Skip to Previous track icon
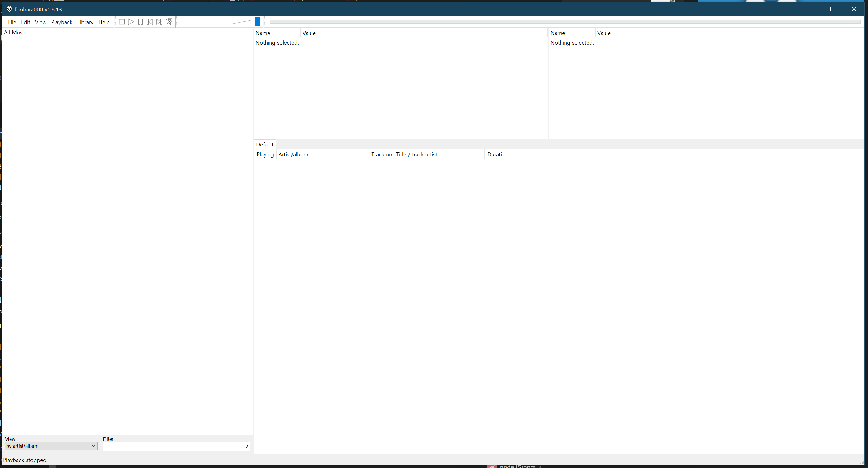868x468 pixels. [x=150, y=22]
